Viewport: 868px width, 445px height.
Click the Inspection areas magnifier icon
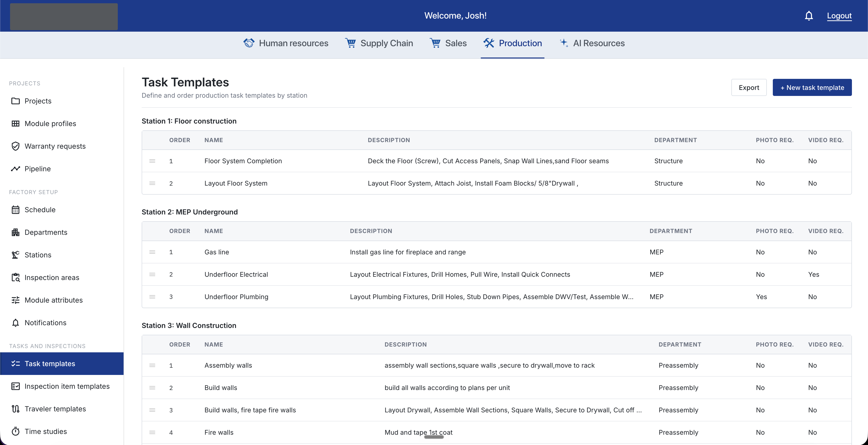[x=16, y=277]
